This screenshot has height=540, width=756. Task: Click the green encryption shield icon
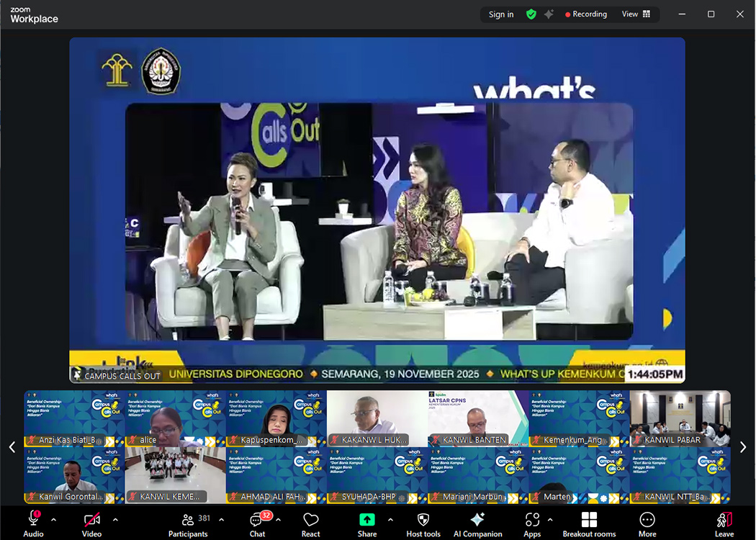click(531, 14)
